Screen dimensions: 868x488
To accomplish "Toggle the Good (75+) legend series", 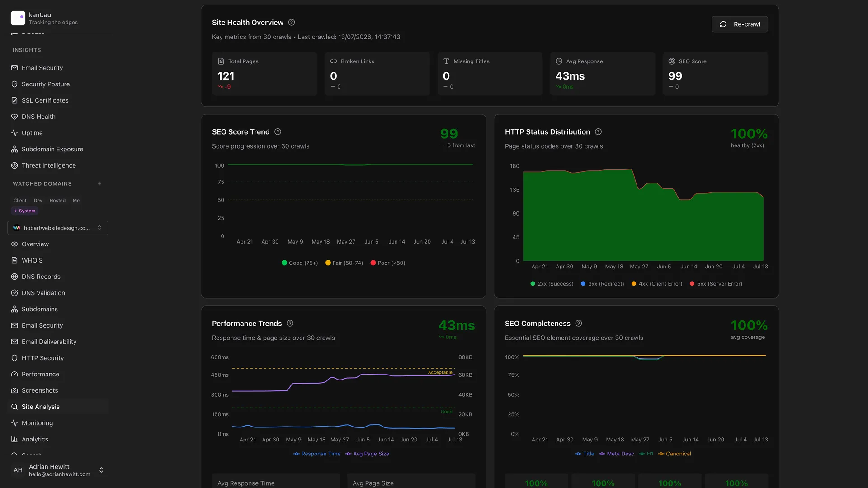I will tap(300, 263).
